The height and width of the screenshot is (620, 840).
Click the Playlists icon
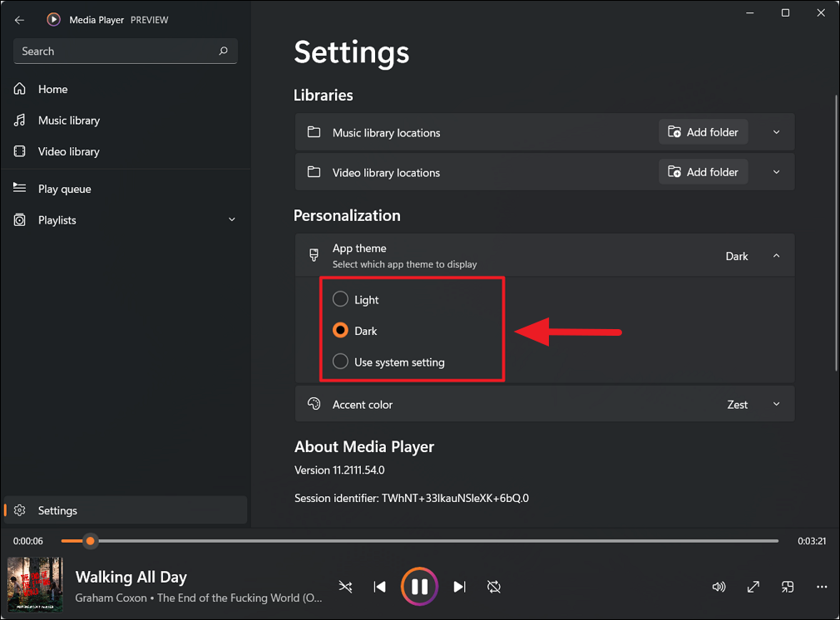[20, 219]
